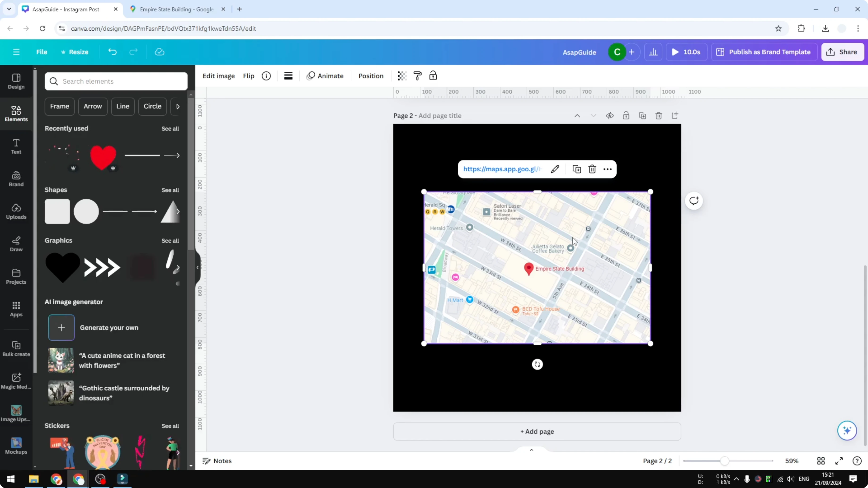Move page 2 up with chevron

pyautogui.click(x=577, y=116)
